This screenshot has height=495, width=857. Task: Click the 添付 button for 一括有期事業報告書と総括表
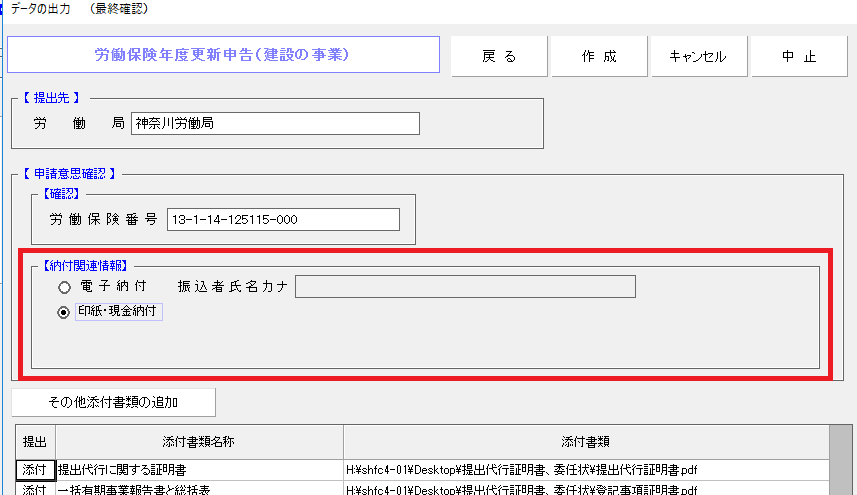[x=35, y=489]
